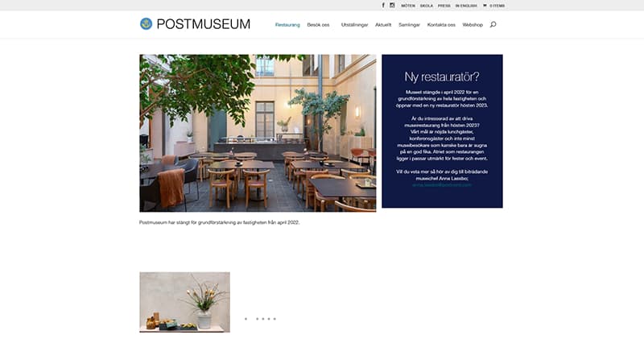Open the Instagram icon link

click(392, 6)
